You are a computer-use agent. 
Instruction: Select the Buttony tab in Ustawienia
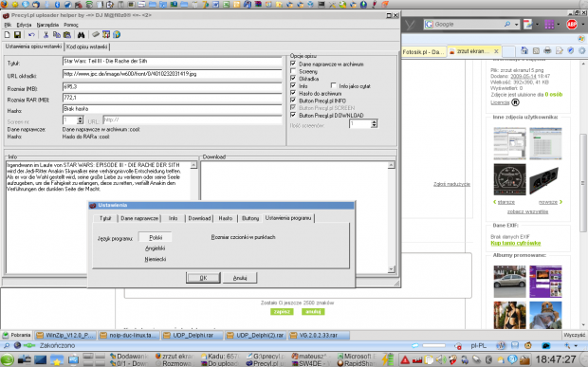[250, 218]
